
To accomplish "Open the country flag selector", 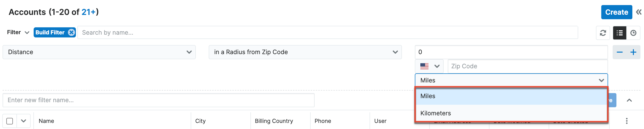I will (429, 66).
